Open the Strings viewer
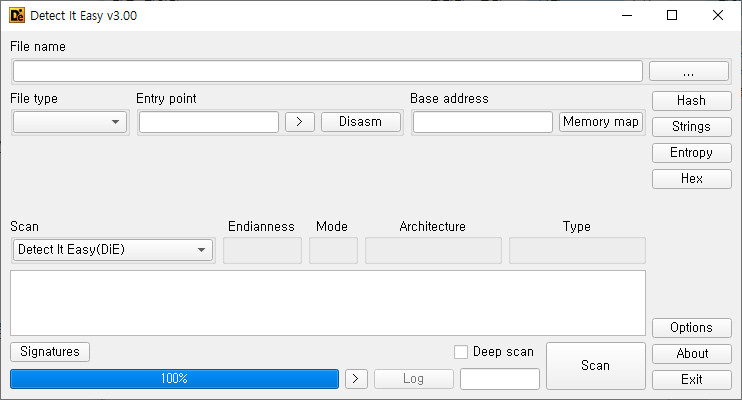This screenshot has width=742, height=400. point(691,127)
